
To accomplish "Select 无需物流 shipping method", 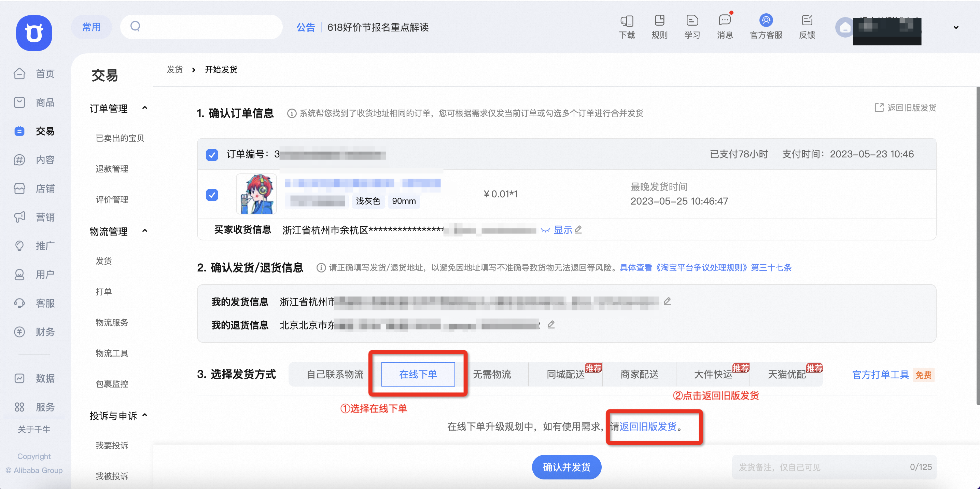I will [x=491, y=375].
